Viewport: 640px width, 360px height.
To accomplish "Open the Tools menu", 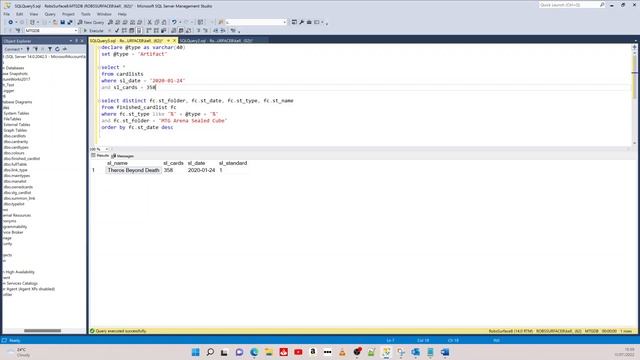I will 86,14.
